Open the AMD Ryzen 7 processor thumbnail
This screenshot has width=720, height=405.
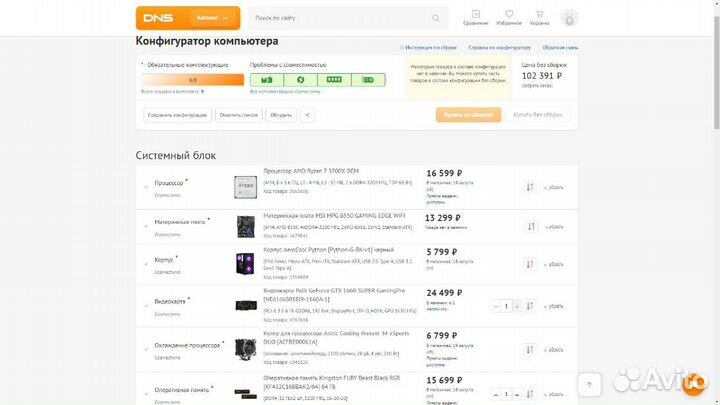pos(246,187)
